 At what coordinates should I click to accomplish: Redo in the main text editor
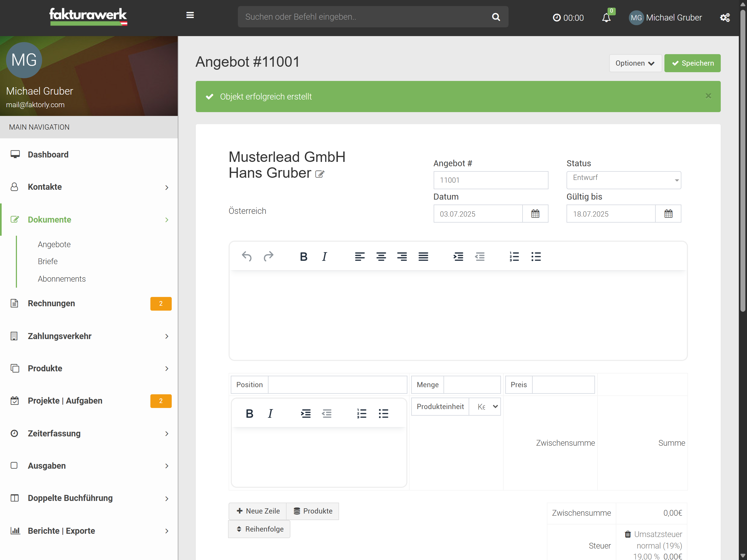click(269, 257)
